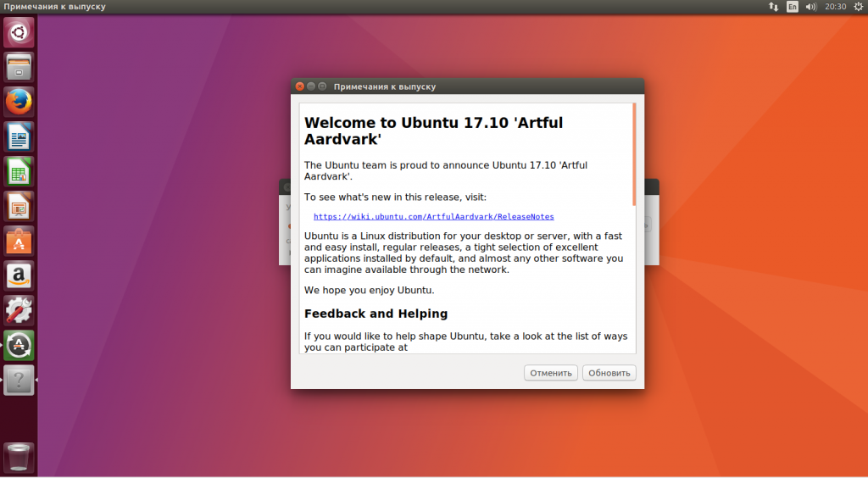Launch Firefox web browser

tap(19, 102)
